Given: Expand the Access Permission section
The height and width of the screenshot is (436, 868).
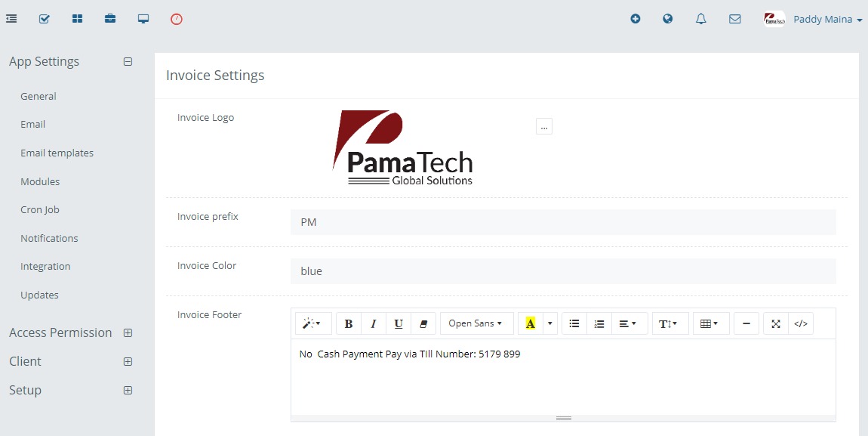Looking at the screenshot, I should tap(128, 333).
